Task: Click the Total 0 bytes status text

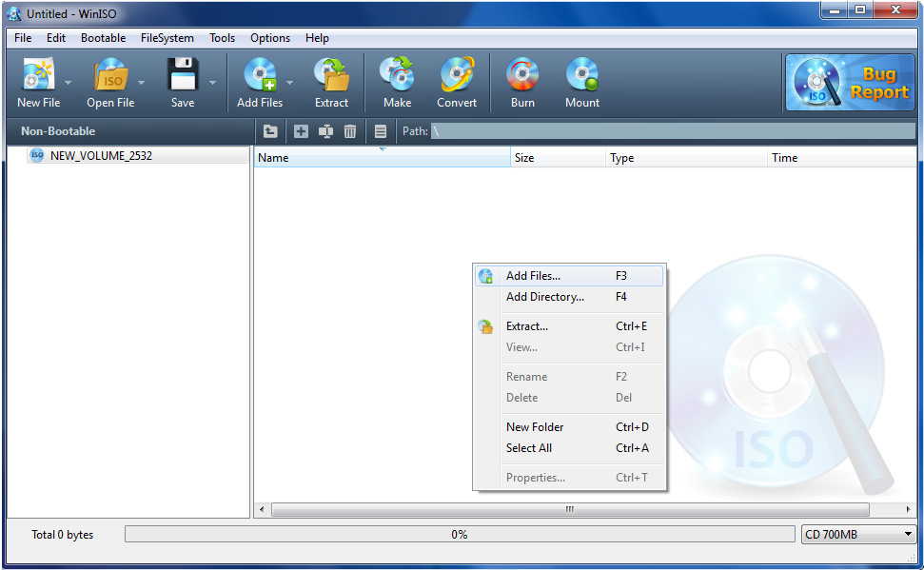Action: (x=63, y=535)
